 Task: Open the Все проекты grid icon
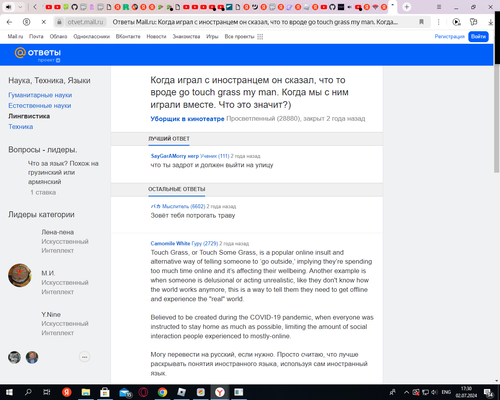(x=260, y=37)
